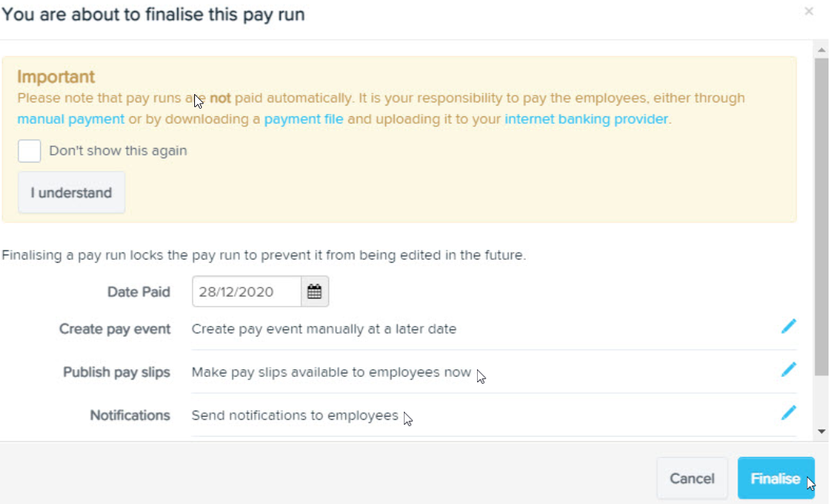Click the Don't show this again label
The height and width of the screenshot is (504, 830).
(x=118, y=151)
